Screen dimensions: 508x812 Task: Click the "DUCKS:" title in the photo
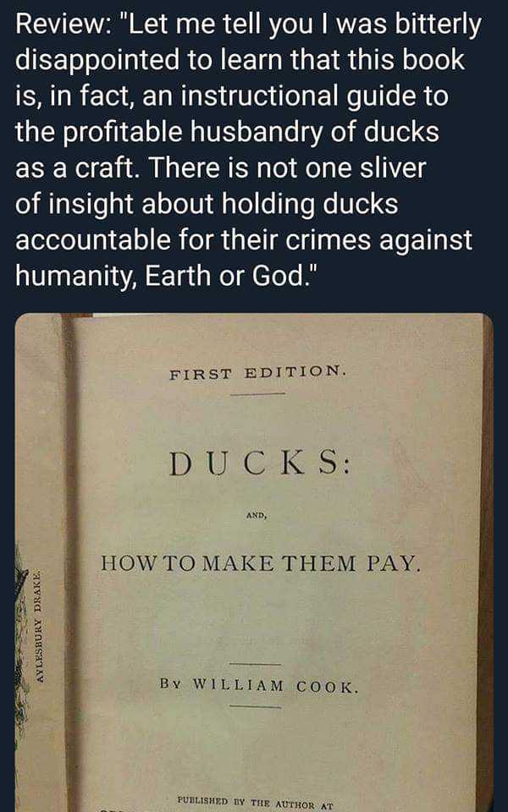[x=259, y=464]
